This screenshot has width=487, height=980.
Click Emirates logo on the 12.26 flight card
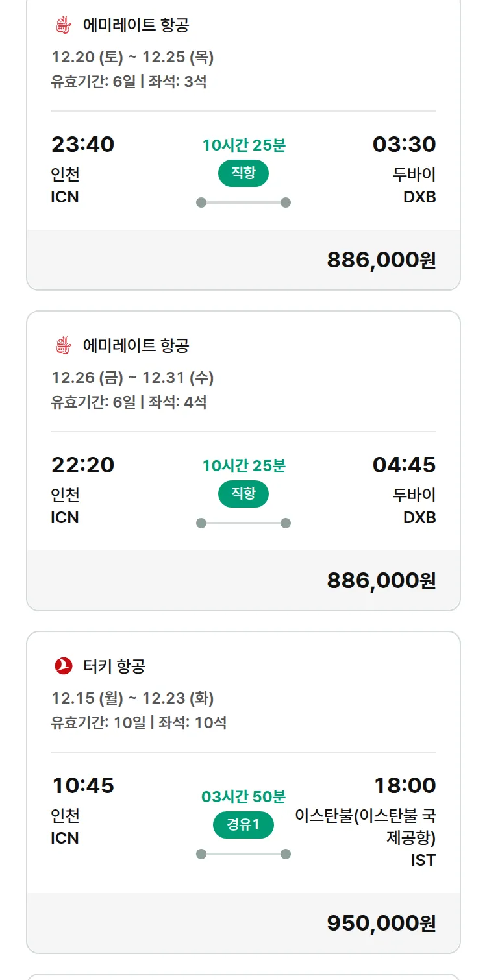coord(63,346)
